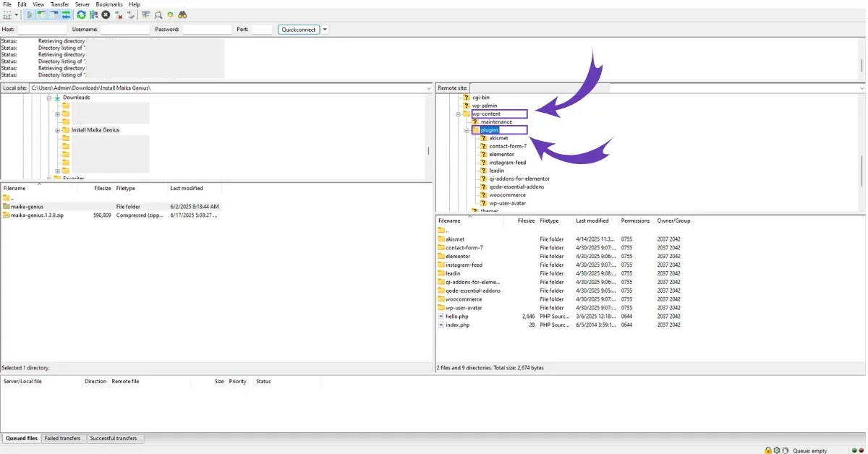Viewport: 868px width, 454px height.
Task: Click the Port input field
Action: tap(262, 30)
